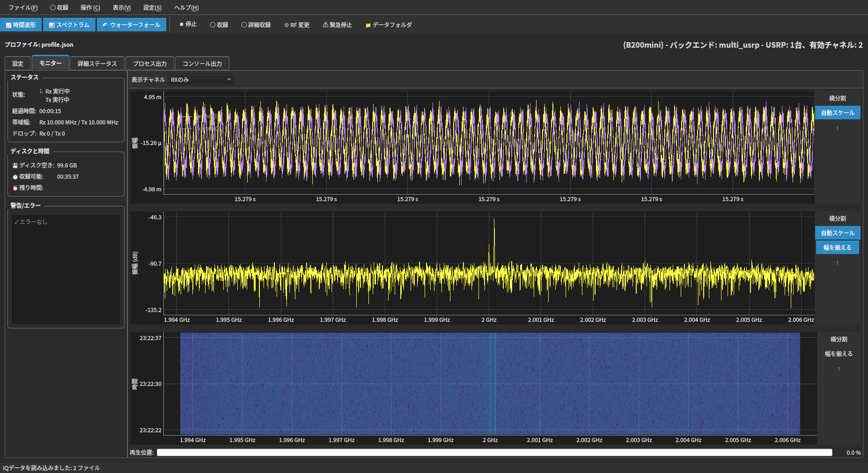Switch to the 設定 tab

click(18, 64)
